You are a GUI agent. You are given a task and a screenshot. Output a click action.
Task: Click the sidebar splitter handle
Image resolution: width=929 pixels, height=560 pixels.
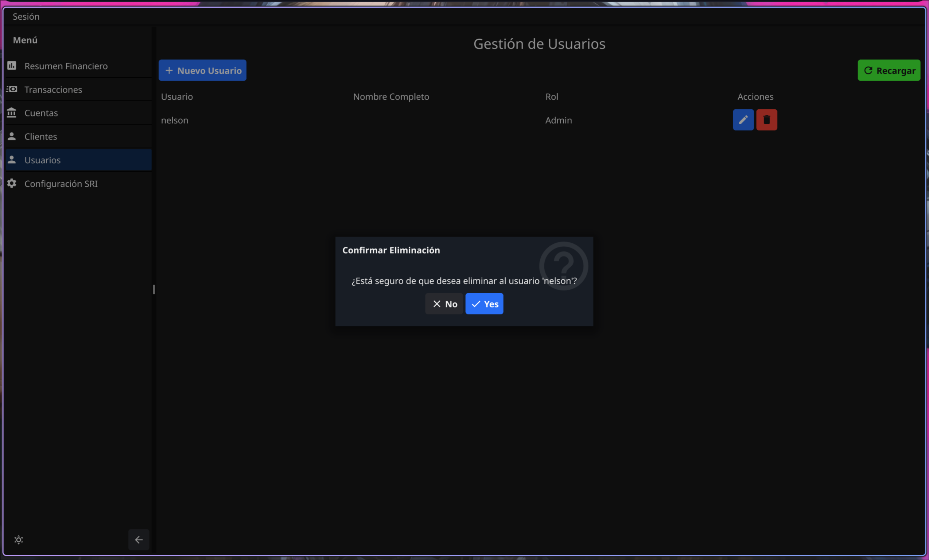pos(154,289)
